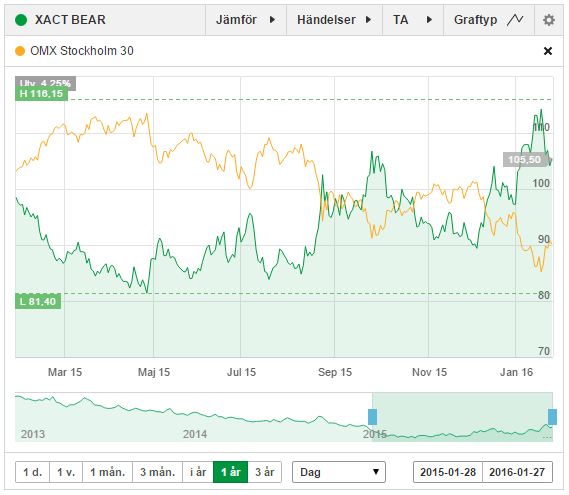This screenshot has width=569, height=495.
Task: Click the green XACT BEAR dot
Action: click(x=21, y=20)
